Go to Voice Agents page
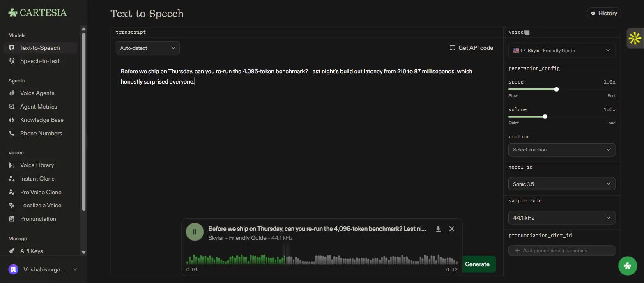 tap(37, 93)
